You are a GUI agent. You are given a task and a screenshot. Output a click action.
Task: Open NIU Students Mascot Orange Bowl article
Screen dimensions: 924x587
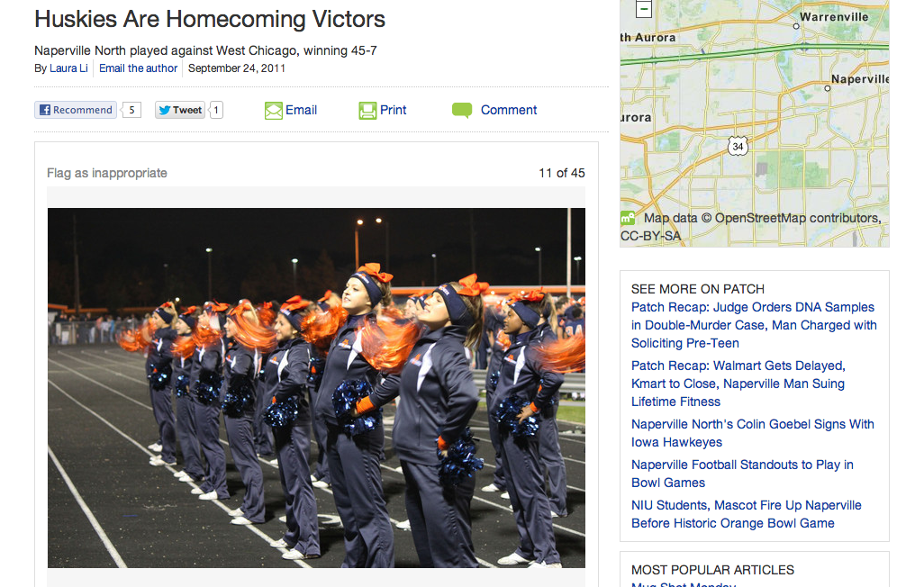[746, 514]
